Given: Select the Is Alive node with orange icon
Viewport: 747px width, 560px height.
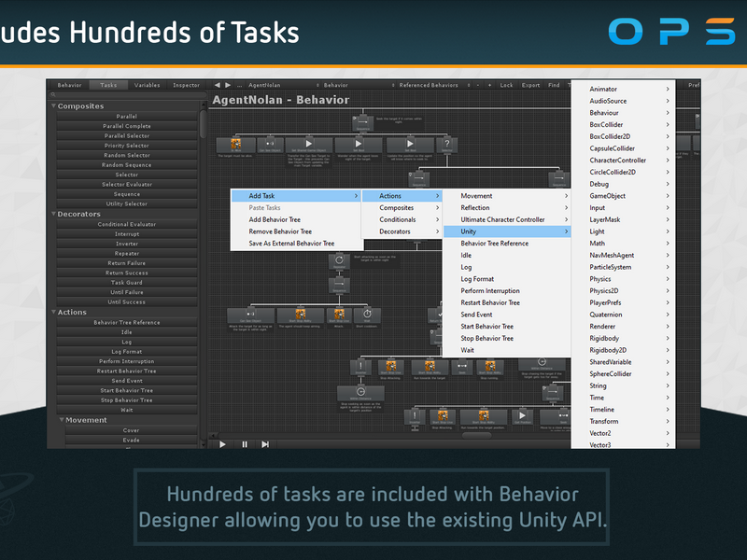Looking at the screenshot, I should (236, 146).
